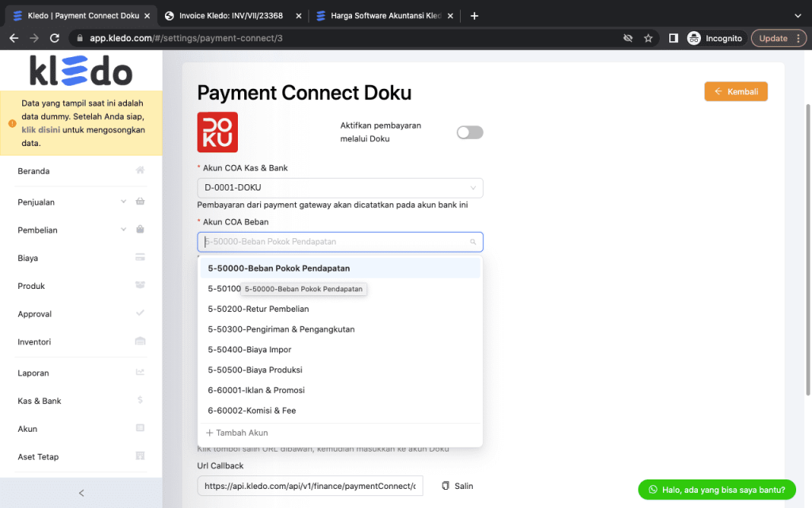This screenshot has width=812, height=508.
Task: Click the Approval checkmark icon
Action: point(140,314)
